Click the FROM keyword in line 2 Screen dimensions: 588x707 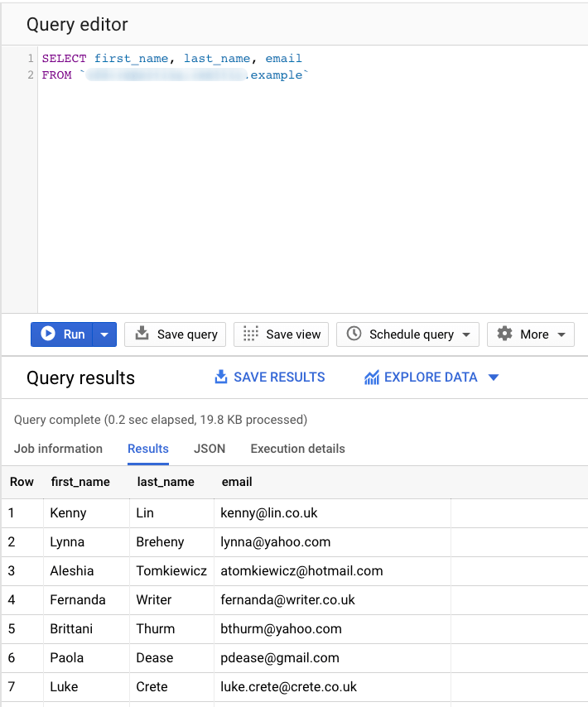tap(57, 75)
